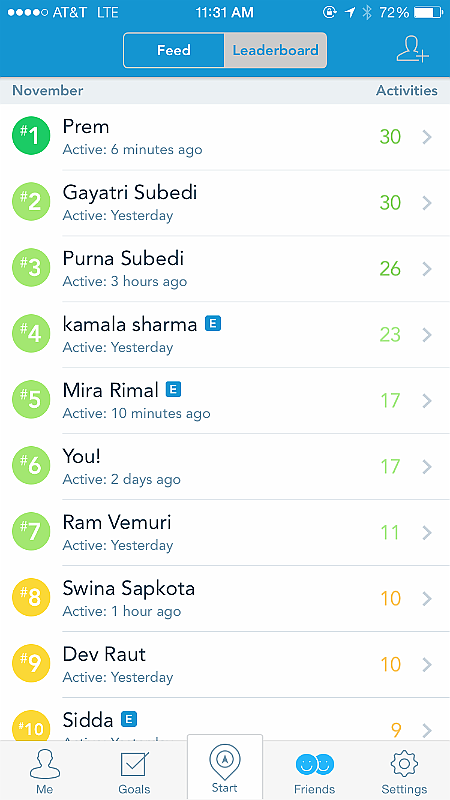Switch to the Feed segment
Viewport: 450px width, 800px height.
(x=173, y=50)
